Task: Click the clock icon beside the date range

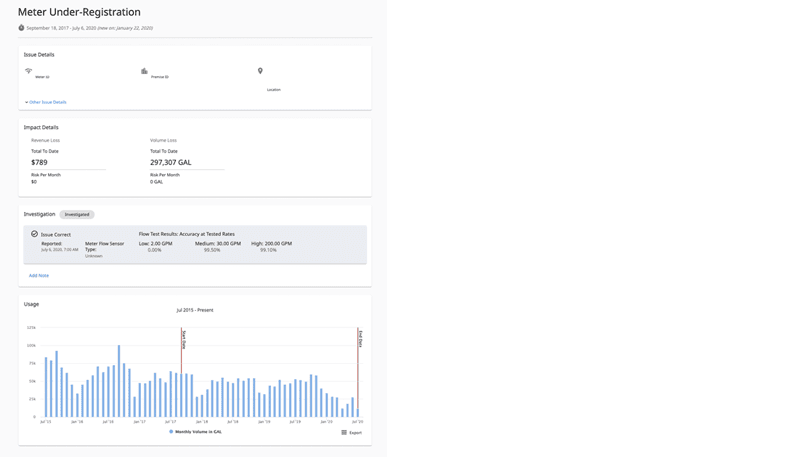Action: tap(21, 28)
